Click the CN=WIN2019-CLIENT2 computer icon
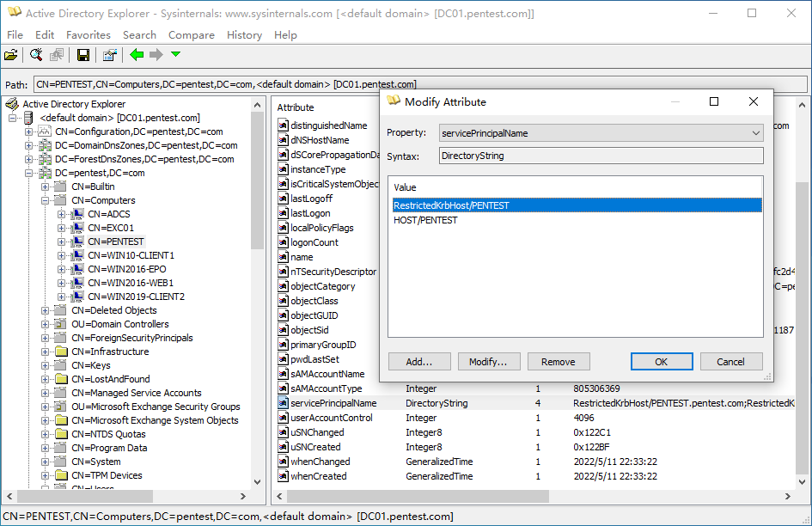The image size is (812, 526). [77, 297]
